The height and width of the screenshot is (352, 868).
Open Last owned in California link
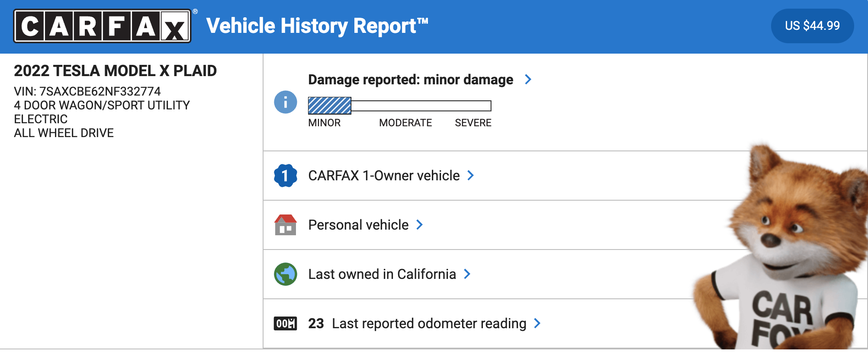pos(382,274)
